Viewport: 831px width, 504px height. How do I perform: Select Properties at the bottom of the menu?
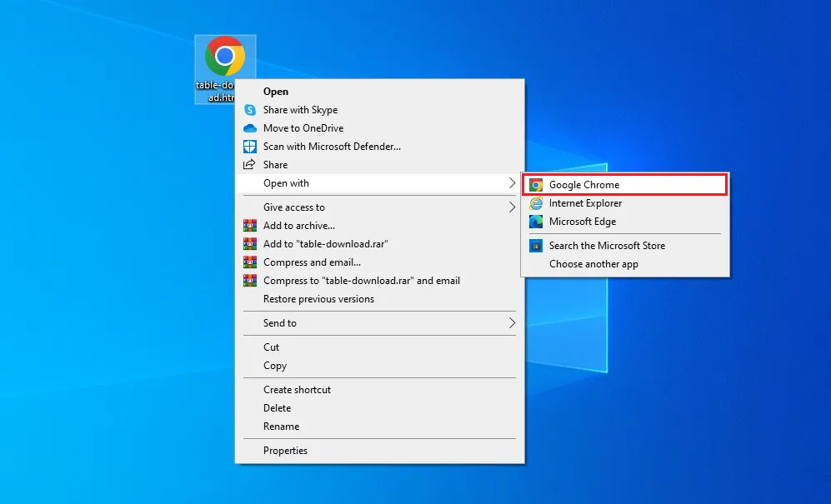[286, 451]
